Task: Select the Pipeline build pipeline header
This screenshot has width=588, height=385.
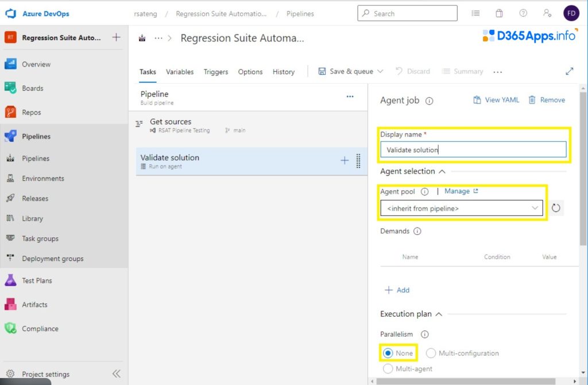Action: 248,97
